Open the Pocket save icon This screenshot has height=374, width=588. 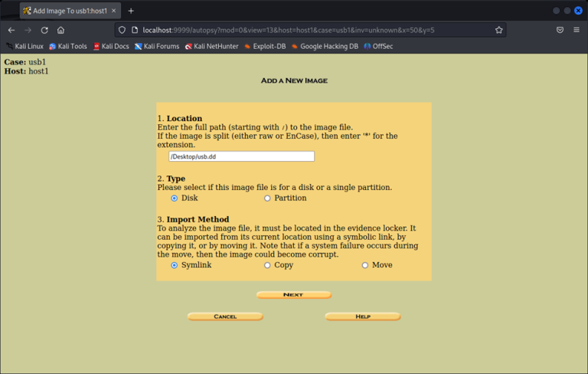tap(560, 30)
